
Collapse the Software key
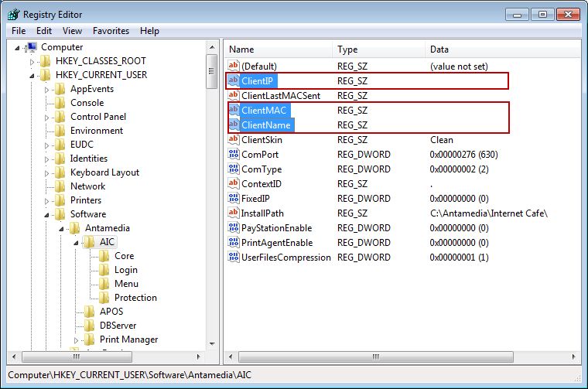[46, 215]
